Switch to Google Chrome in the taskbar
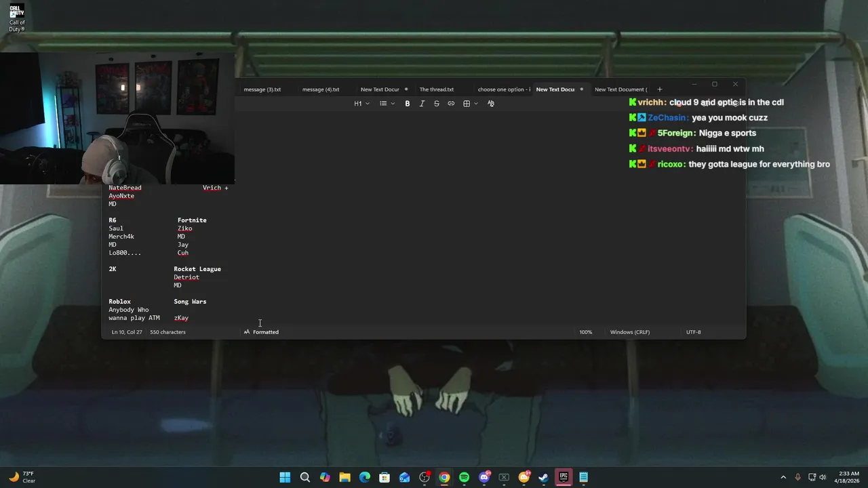The height and width of the screenshot is (488, 868). tap(444, 477)
